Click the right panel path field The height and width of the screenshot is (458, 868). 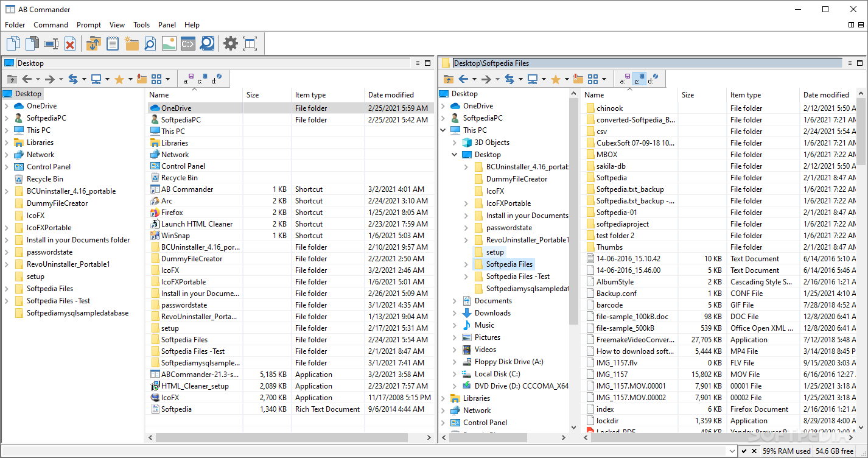click(x=648, y=63)
